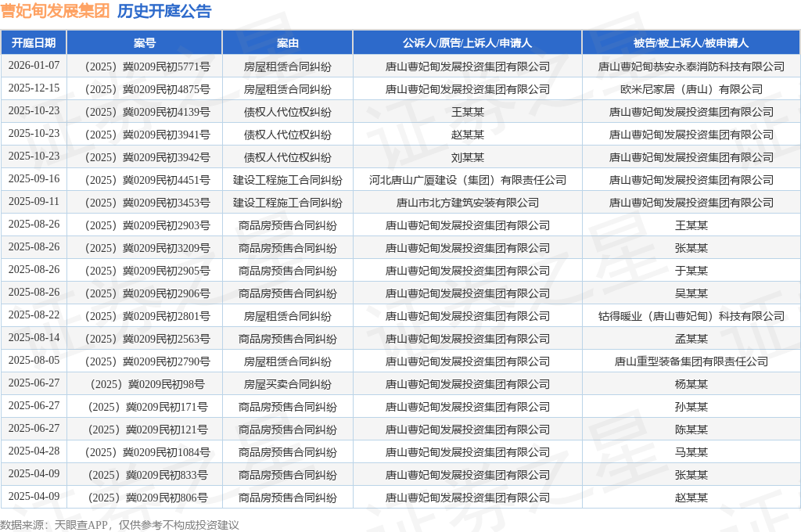Click the 公诉人/原告/上诉人/申请人 column header

click(467, 43)
